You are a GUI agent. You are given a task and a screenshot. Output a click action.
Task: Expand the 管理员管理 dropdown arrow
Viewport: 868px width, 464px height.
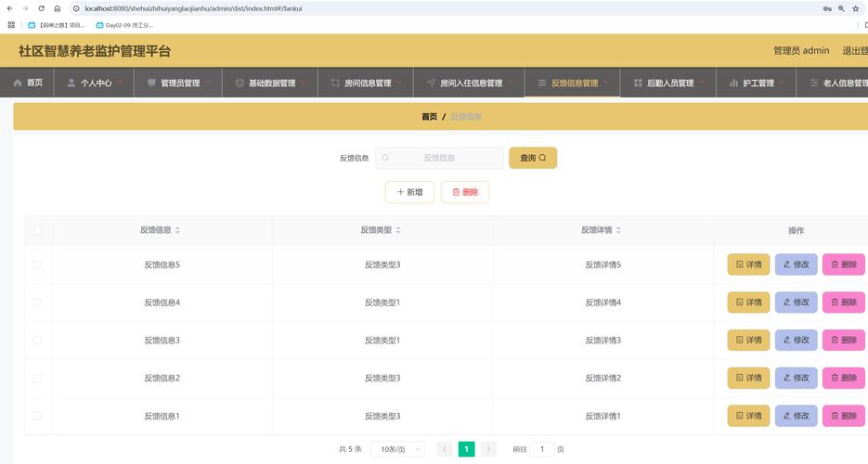click(208, 83)
